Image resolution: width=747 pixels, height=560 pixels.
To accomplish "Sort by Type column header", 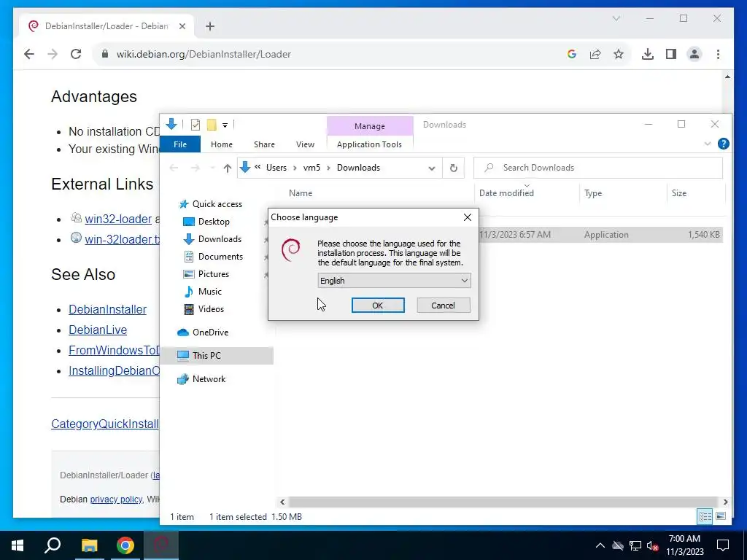I will [593, 193].
